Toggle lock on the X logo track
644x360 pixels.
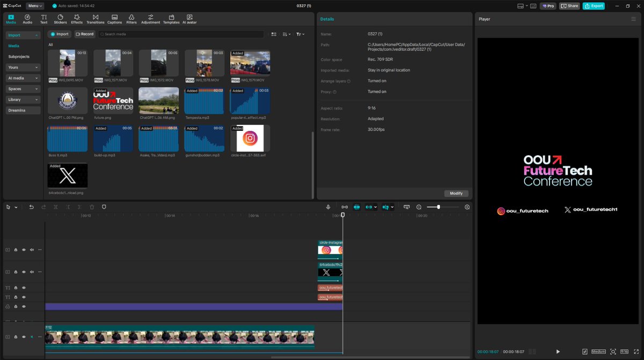point(16,272)
